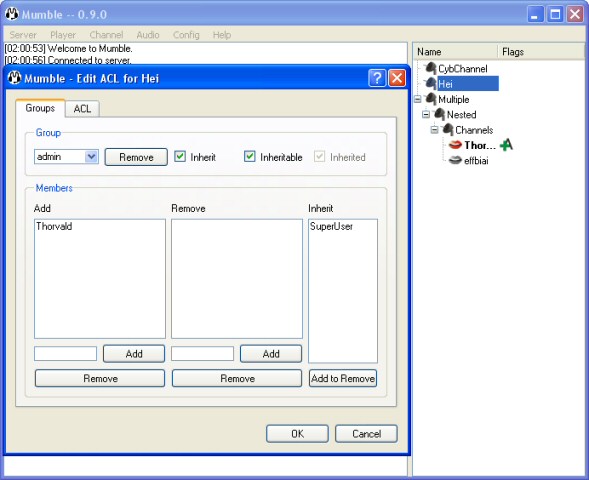Viewport: 589px width, 480px height.
Task: Click the grey lips icon beside effbiai
Action: coord(455,160)
